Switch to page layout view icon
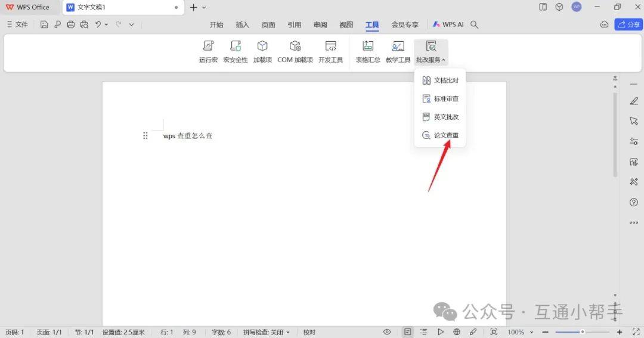 [x=407, y=332]
